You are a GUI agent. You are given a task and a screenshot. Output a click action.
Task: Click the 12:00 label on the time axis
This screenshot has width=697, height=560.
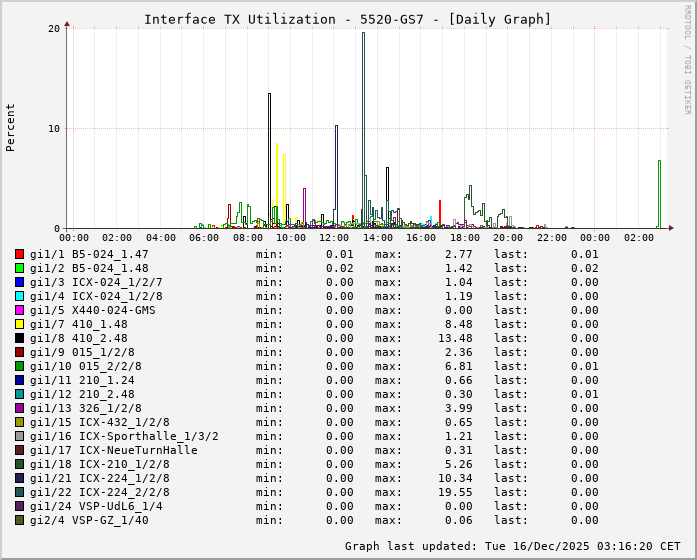[334, 238]
